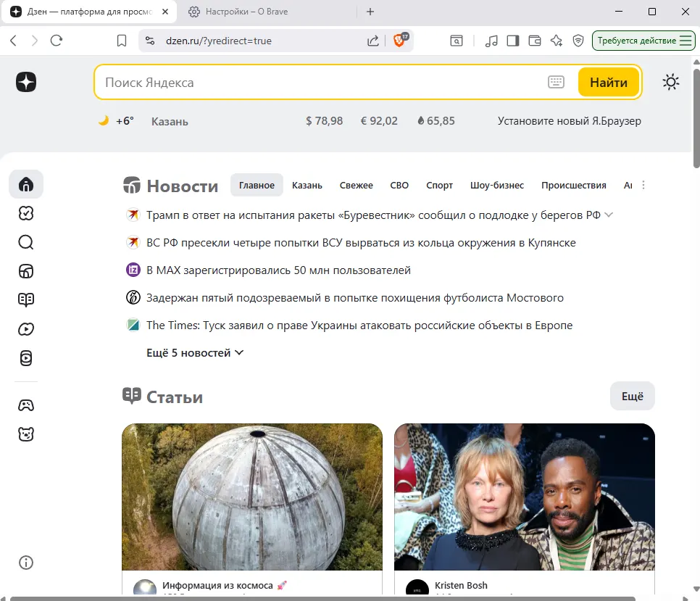Toggle the browser sidebar panel icon

(513, 41)
